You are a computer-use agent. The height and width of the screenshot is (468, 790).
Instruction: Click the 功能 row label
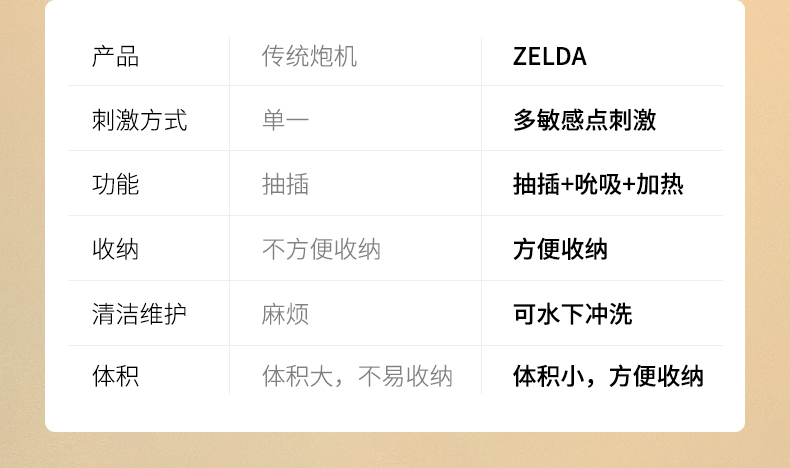pos(115,184)
